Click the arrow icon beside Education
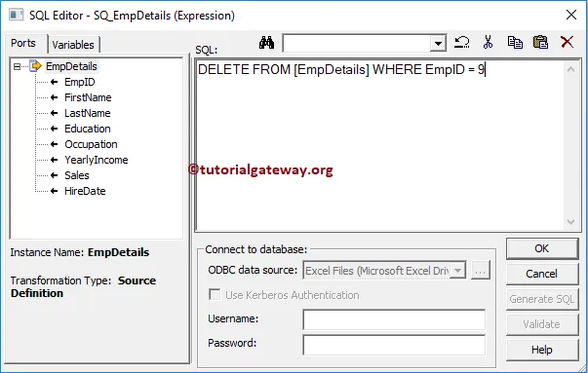This screenshot has height=373, width=588. pos(54,129)
